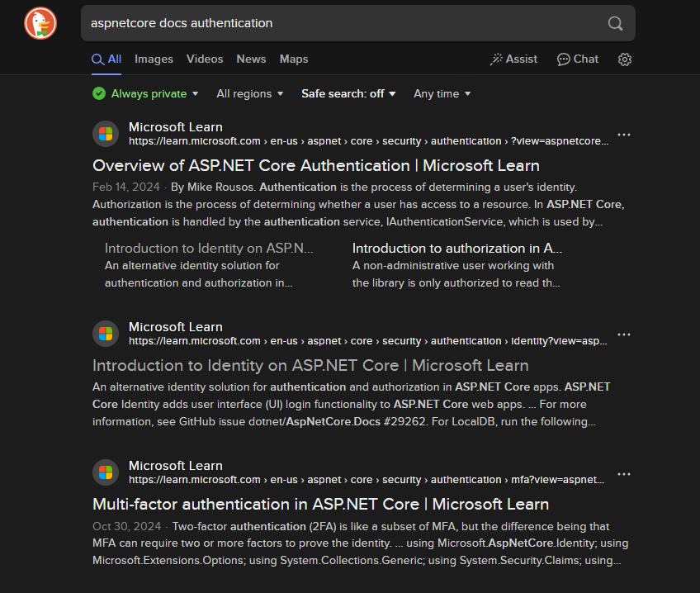Open more options for the Multi-factor result
Viewport: 700px width, 593px height.
(x=624, y=473)
